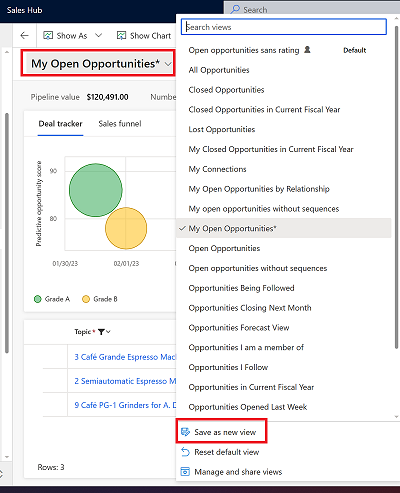Screen dimensions: 400x493
Task: Click the filter icon on Topic column
Action: [x=101, y=332]
